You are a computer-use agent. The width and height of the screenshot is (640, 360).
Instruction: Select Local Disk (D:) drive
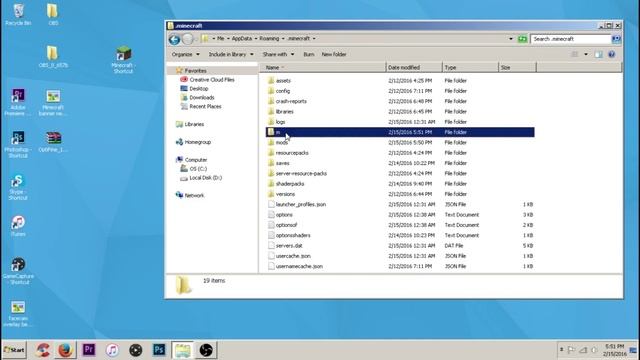pos(206,178)
